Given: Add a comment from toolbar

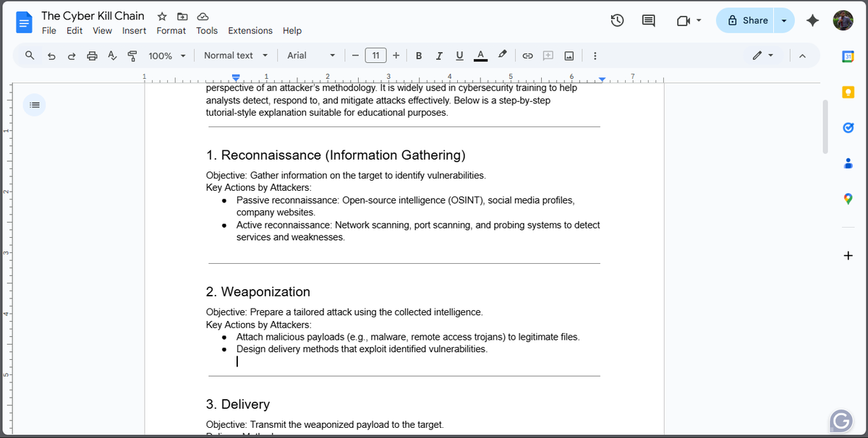Looking at the screenshot, I should tap(548, 56).
